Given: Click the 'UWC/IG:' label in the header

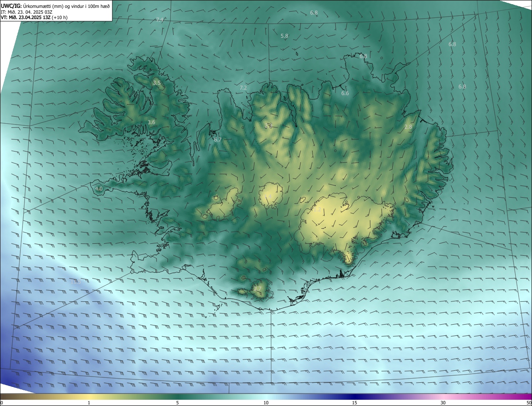Looking at the screenshot, I should [x=11, y=5].
